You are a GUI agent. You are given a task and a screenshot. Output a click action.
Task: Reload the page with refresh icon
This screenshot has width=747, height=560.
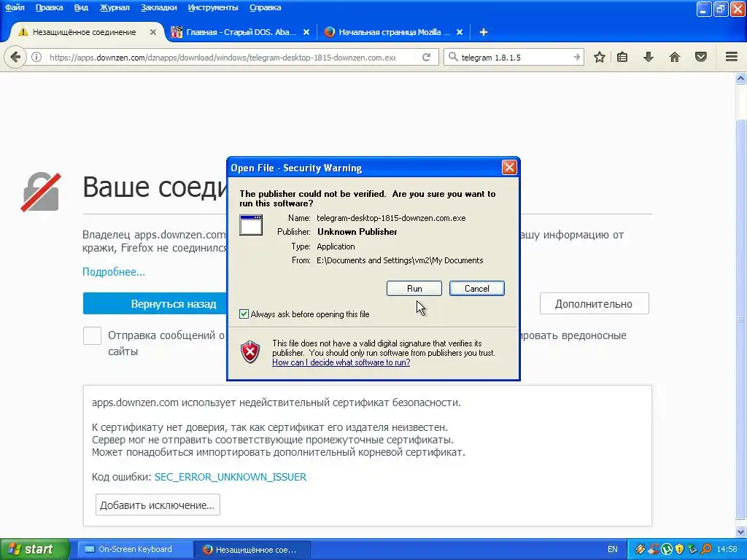[x=426, y=57]
